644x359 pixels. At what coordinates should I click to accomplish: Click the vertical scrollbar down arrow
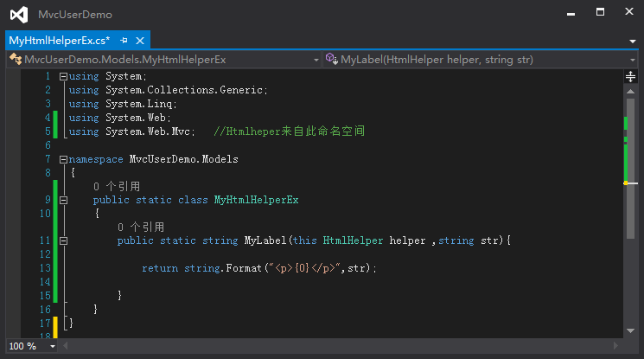(x=630, y=330)
